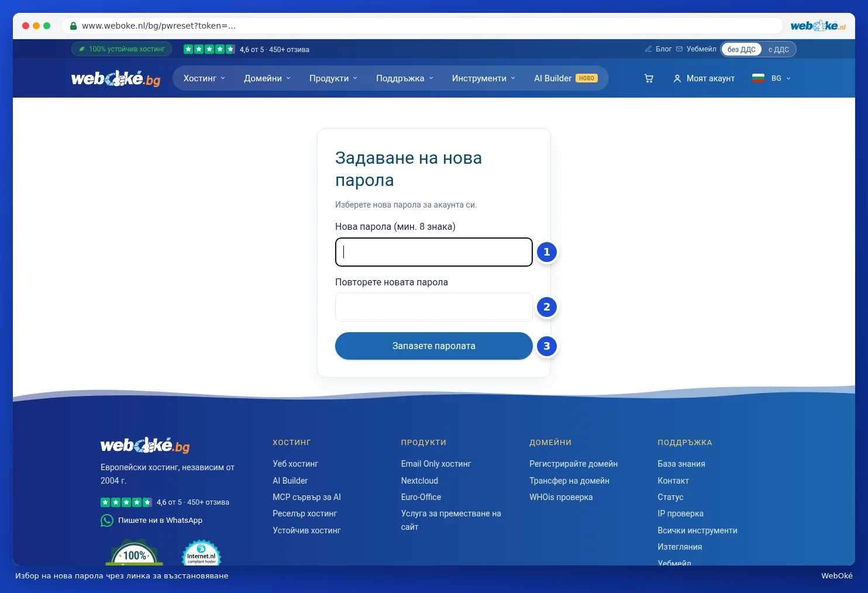The height and width of the screenshot is (593, 868).
Task: Click the header Trustpilot star rating
Action: point(209,49)
